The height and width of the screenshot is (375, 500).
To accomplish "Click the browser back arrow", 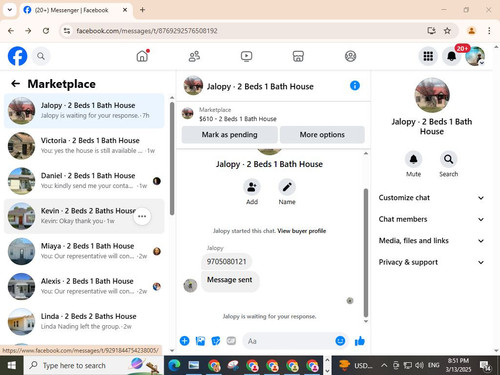I will pyautogui.click(x=11, y=31).
